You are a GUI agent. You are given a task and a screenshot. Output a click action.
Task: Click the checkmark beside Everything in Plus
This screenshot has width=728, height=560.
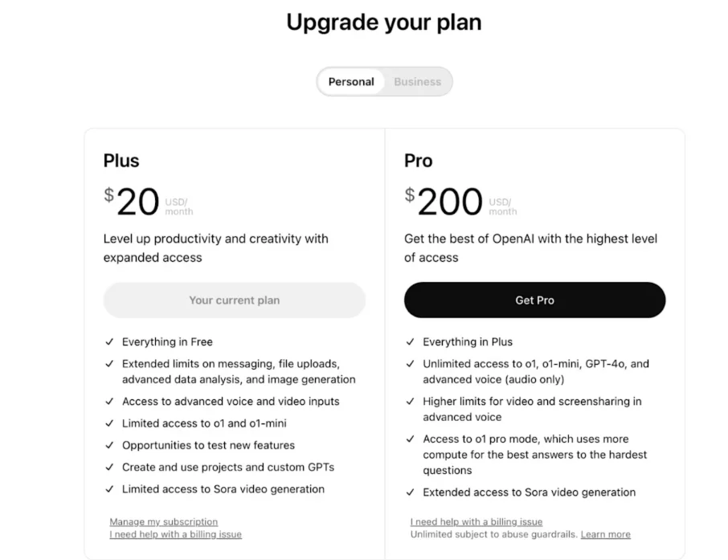tap(410, 342)
